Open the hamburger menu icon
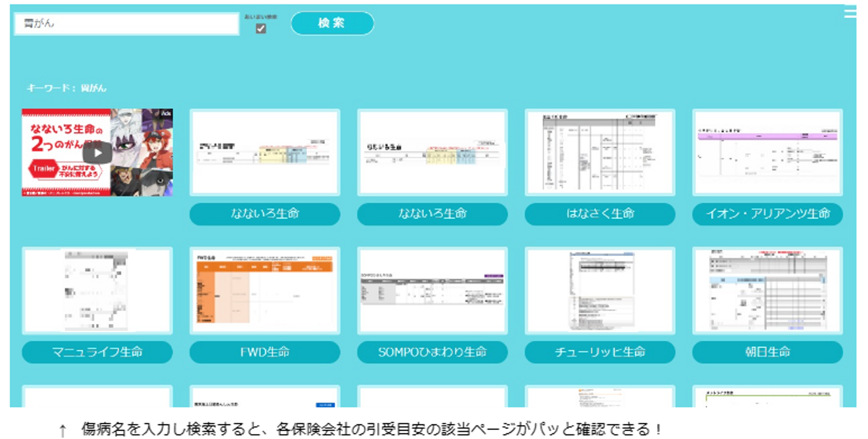Viewport: 868px width, 439px height. tap(850, 12)
